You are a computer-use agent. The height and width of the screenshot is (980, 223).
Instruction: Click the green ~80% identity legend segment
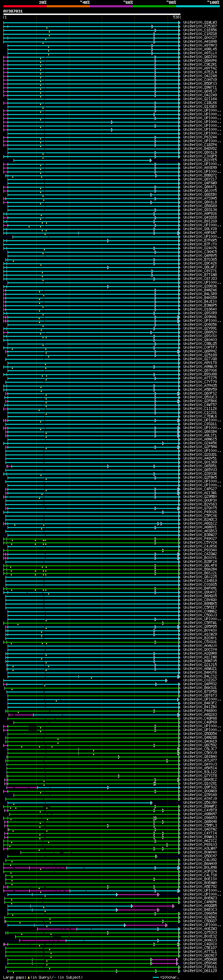(154, 6)
